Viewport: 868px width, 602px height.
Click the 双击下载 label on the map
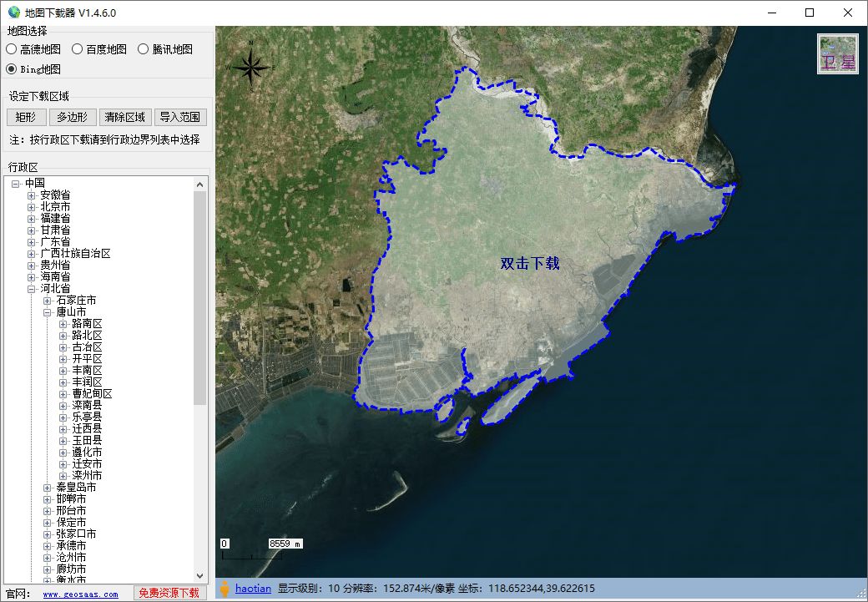(x=530, y=264)
